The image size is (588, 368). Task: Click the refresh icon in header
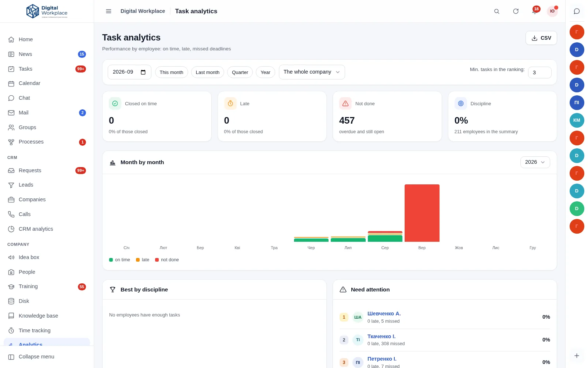(516, 11)
